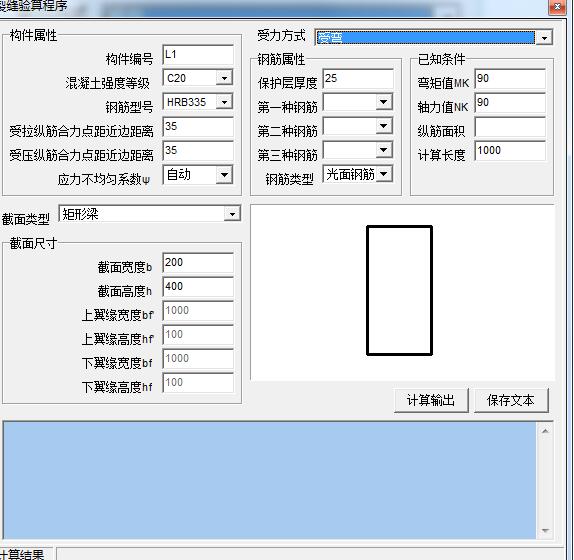
Task: Click the 轴力值NK input field
Action: point(510,102)
